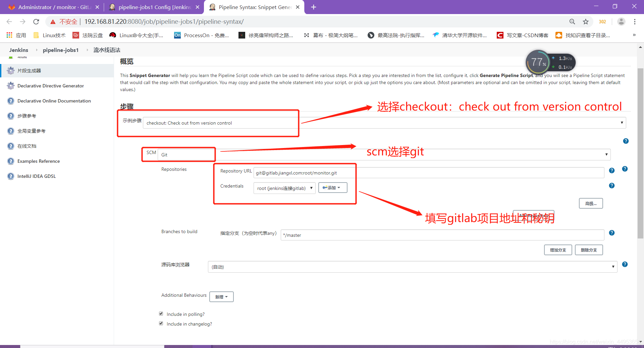The width and height of the screenshot is (644, 348).
Task: Open the pipeline-jobs1 breadcrumb link
Action: (61, 50)
